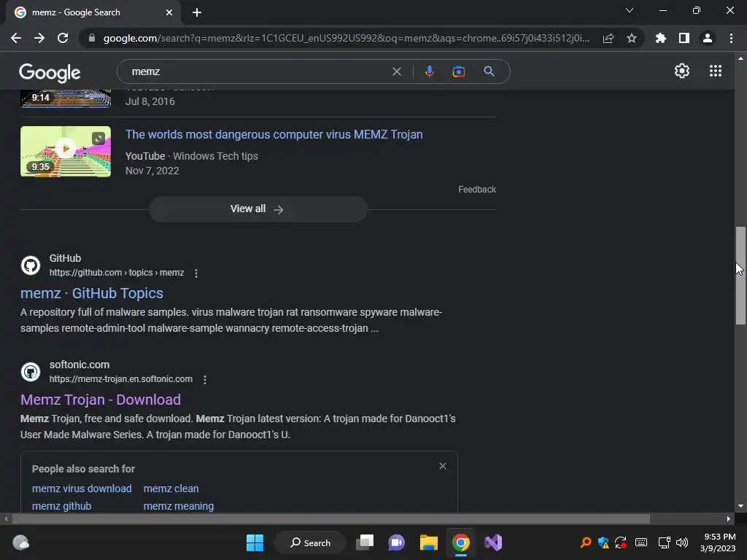Click scroll right arrow at bottom
Screen dimensions: 747x560
pos(729,518)
